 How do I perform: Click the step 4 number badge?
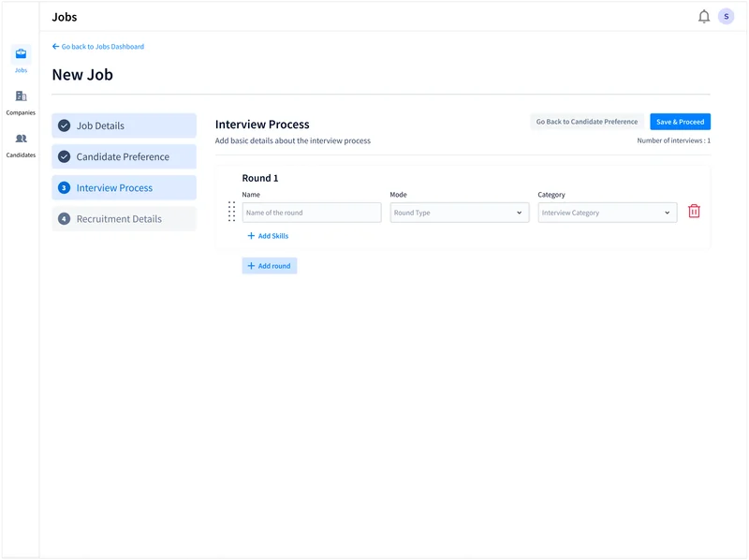tap(64, 219)
